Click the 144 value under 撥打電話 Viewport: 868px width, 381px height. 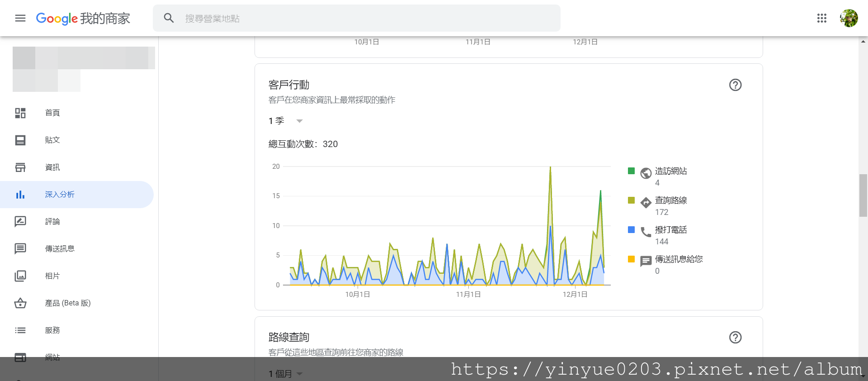[x=661, y=242]
